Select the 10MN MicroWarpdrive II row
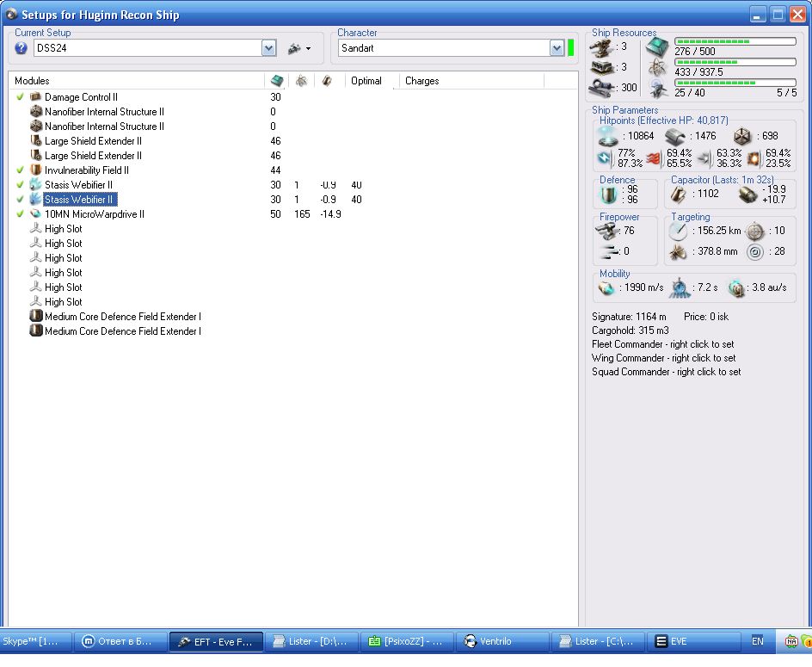Screen dimensions: 812x667 pos(292,214)
